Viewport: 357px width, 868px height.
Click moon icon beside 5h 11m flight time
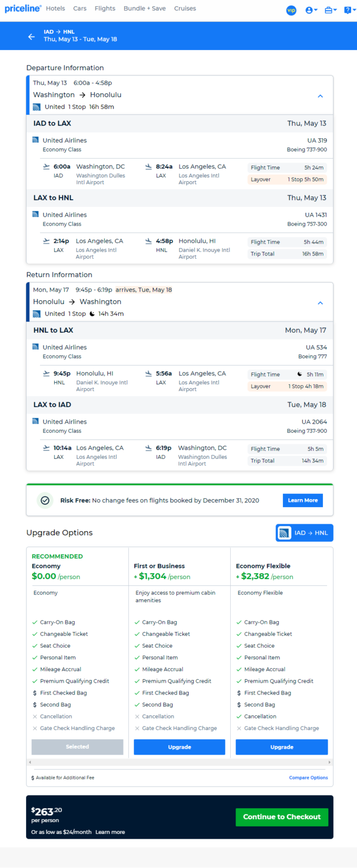click(299, 374)
